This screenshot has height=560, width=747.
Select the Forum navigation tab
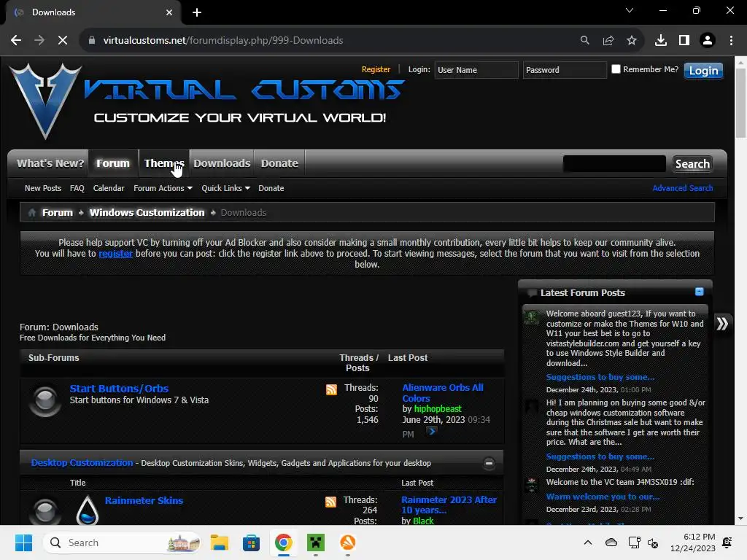[113, 163]
